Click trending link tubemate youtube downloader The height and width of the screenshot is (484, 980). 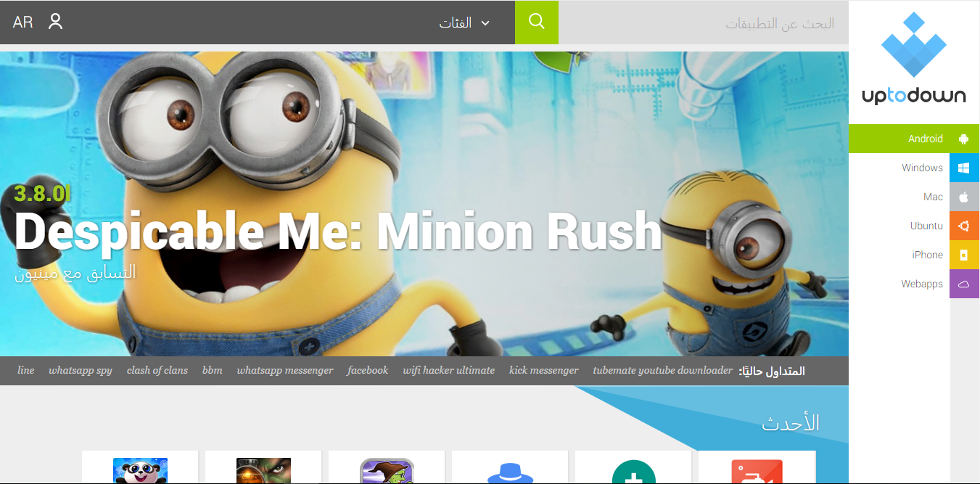coord(663,370)
